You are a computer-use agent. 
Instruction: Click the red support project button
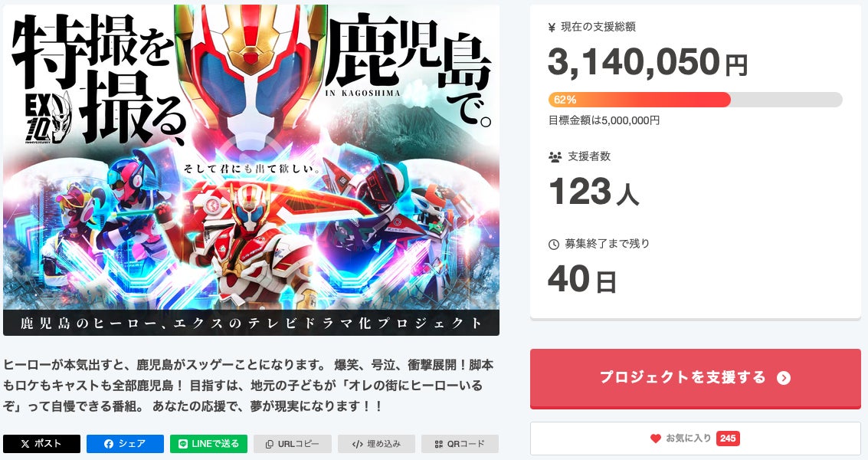click(x=696, y=379)
